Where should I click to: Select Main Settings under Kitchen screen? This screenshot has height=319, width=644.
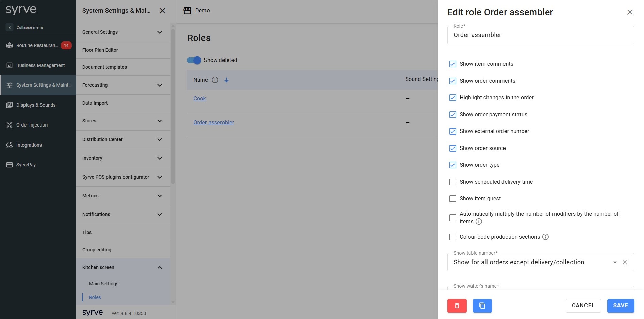104,284
